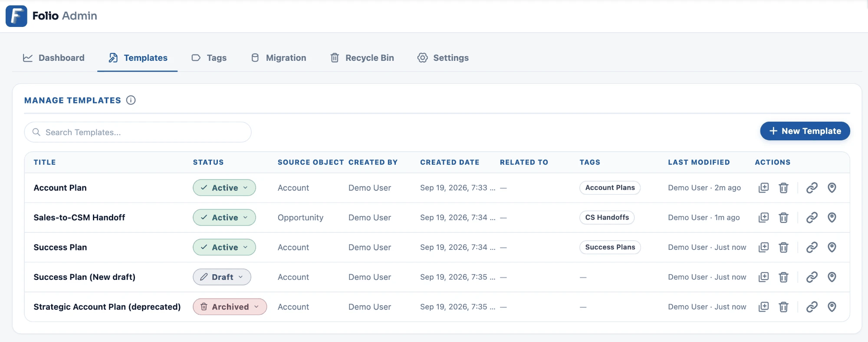This screenshot has width=868, height=342.
Task: Copy link for Success Plan (New draft)
Action: pos(812,277)
